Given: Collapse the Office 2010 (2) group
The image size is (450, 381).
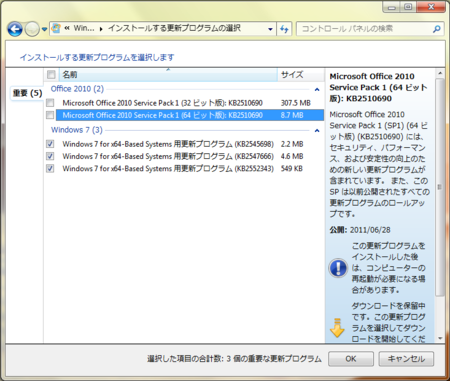Looking at the screenshot, I should click(x=317, y=89).
